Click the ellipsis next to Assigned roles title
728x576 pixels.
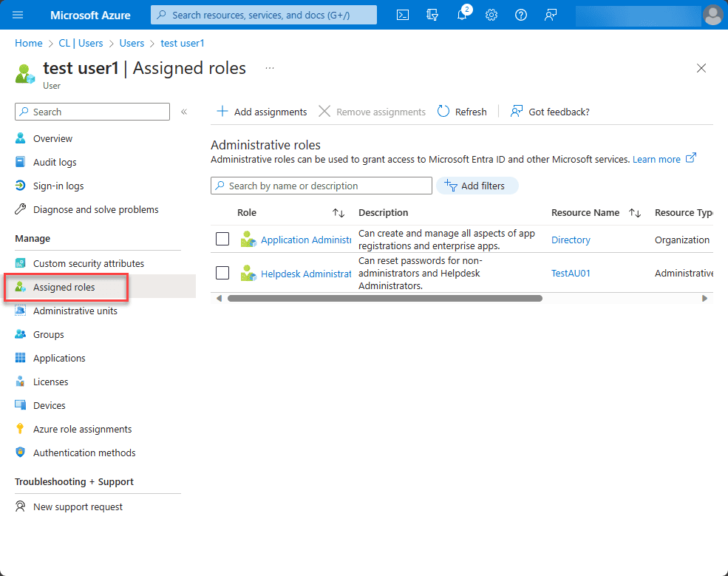click(x=269, y=68)
